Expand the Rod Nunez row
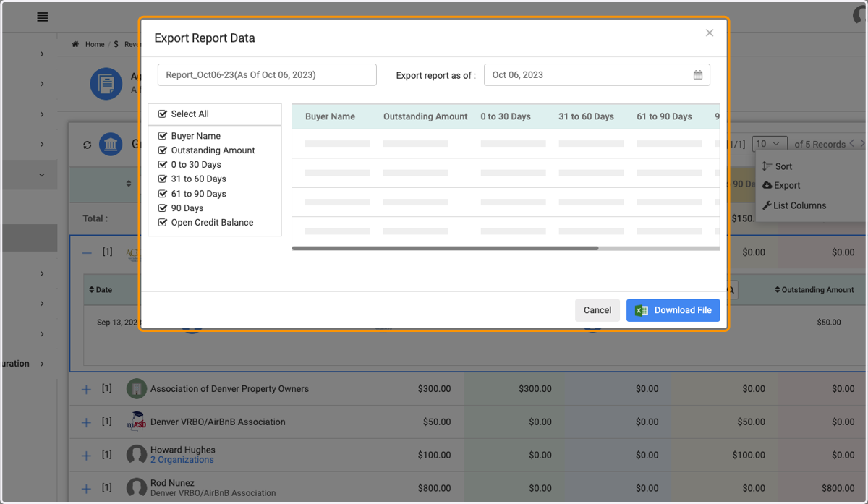The image size is (868, 504). coord(86,490)
